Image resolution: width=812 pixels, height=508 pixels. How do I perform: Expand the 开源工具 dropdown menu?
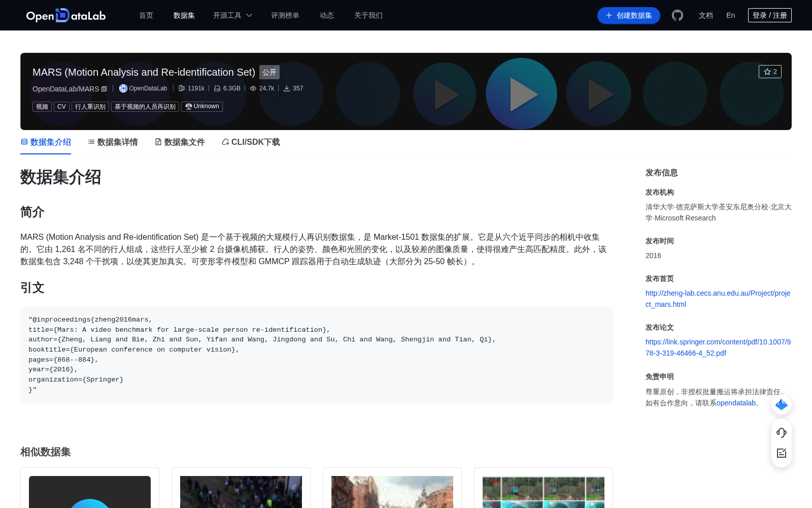[232, 15]
